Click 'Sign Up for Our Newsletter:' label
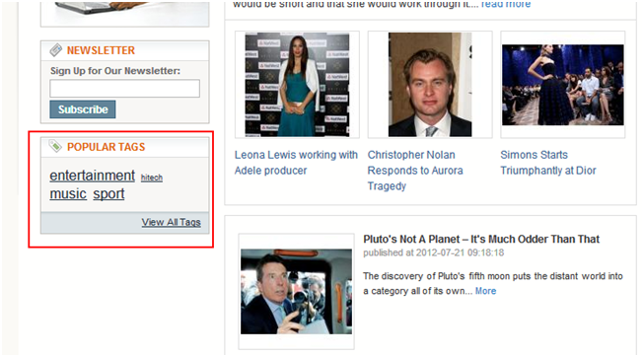Screen dimensions: 644x357 point(115,71)
